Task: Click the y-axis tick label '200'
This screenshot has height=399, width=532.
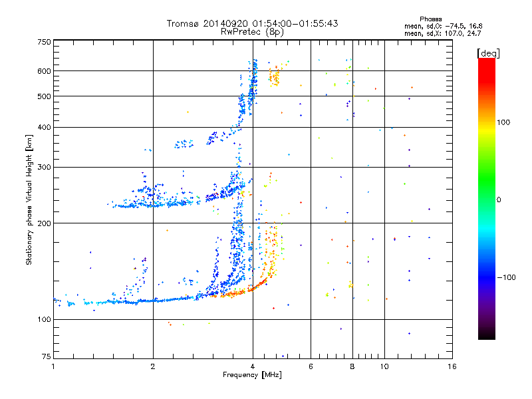Action: (44, 223)
